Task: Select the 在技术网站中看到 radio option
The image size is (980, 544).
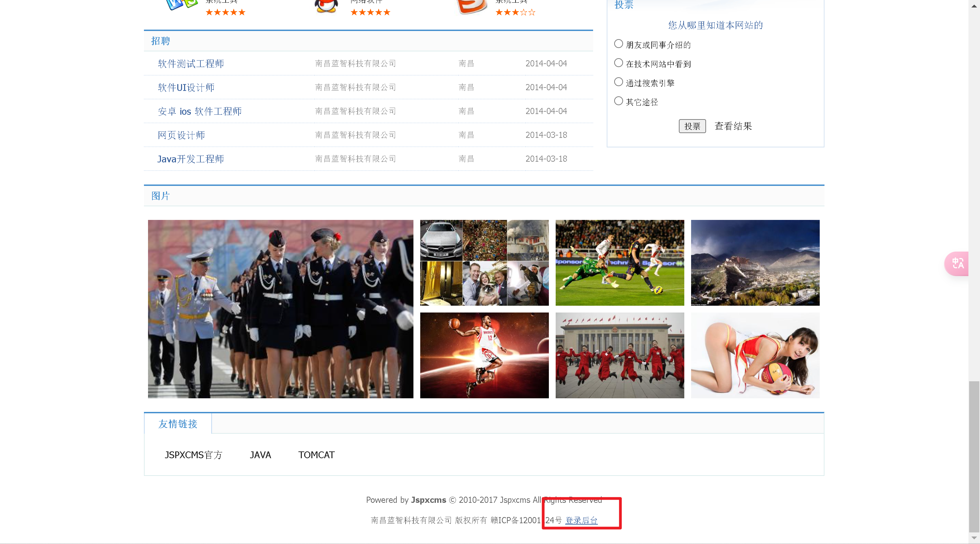Action: click(619, 63)
